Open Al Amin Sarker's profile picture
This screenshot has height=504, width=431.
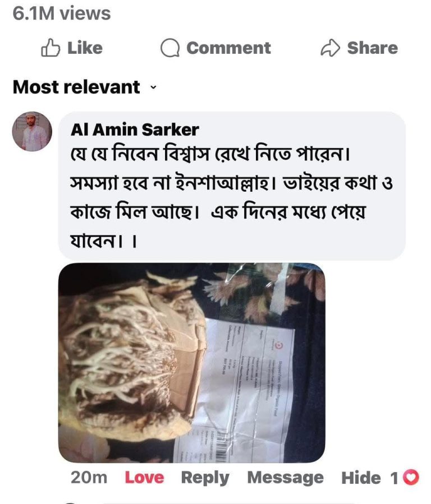click(32, 131)
